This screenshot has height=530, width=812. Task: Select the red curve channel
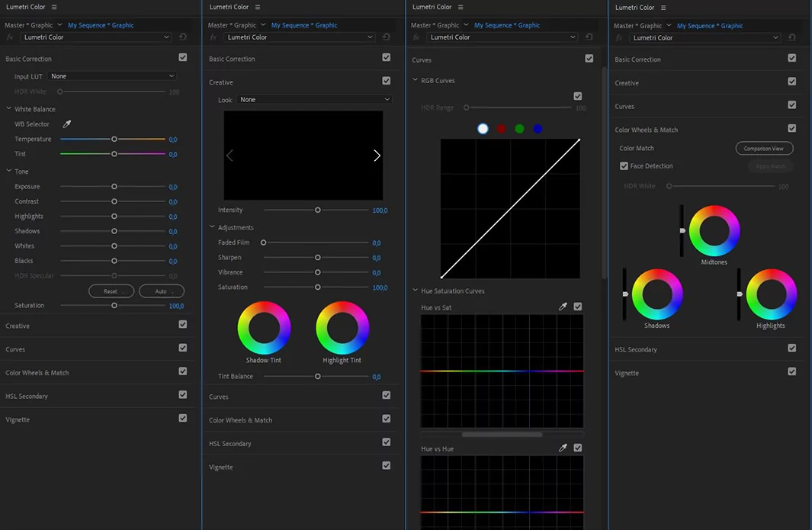click(x=501, y=128)
